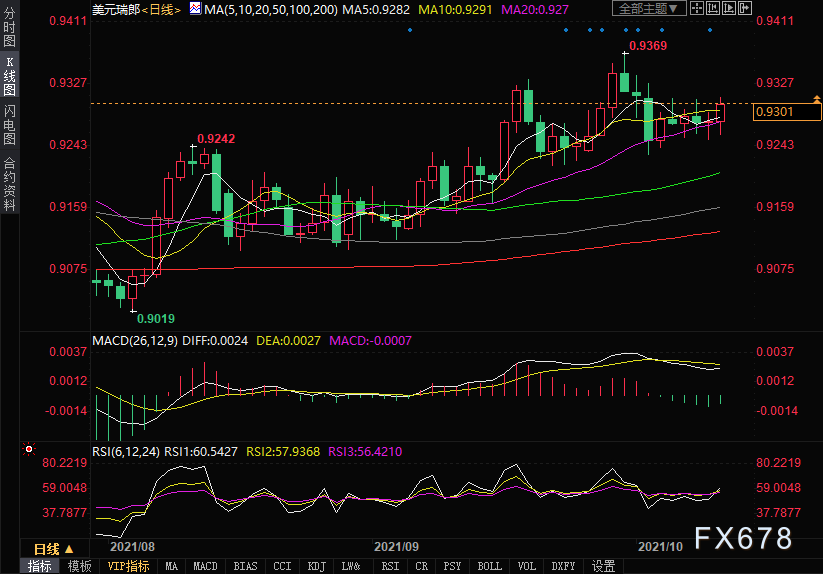Screen dimensions: 823x574
Task: Open the 全部主题 dropdown
Action: coord(651,9)
